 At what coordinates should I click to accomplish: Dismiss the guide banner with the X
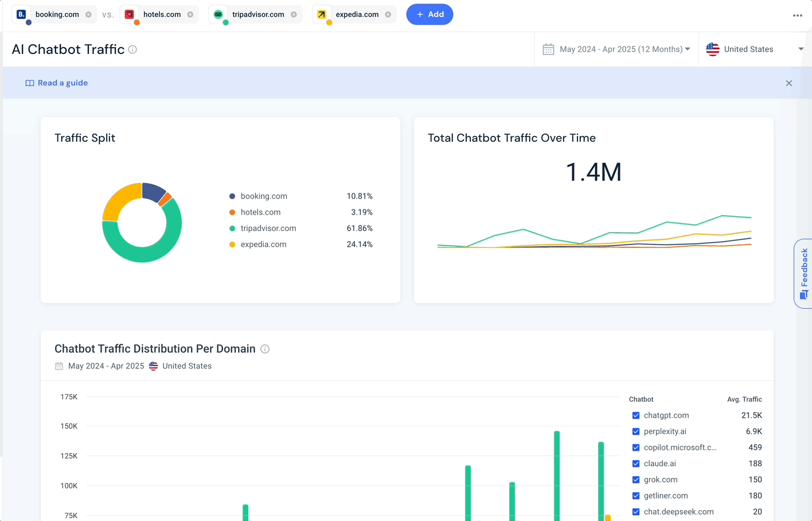coord(789,83)
